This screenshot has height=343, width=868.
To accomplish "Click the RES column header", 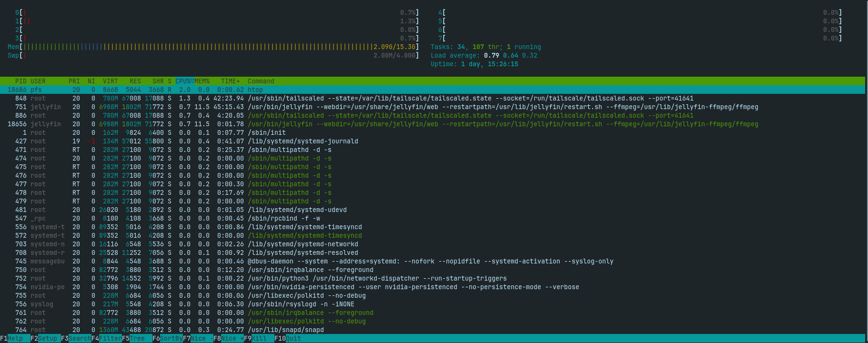I will [135, 81].
